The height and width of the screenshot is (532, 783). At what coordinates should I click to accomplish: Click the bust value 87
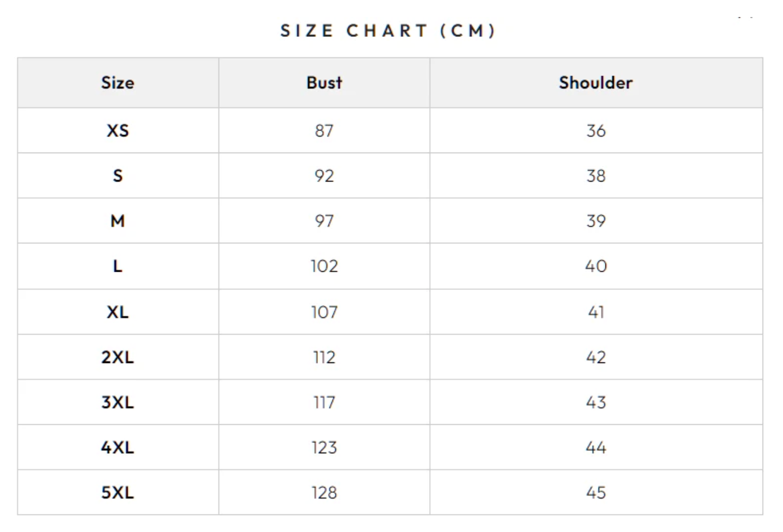(x=324, y=130)
